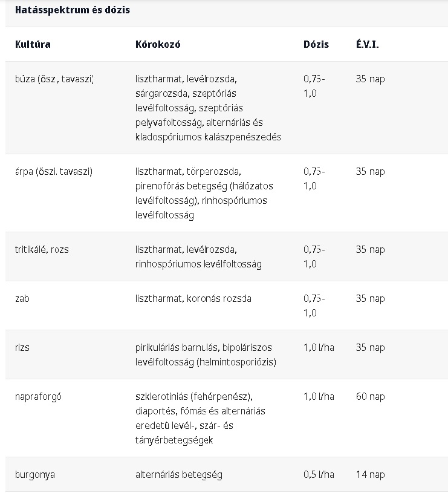Select the "árpa (őszi, tavaszi)" culture cell
448x493 pixels.
tap(54, 172)
